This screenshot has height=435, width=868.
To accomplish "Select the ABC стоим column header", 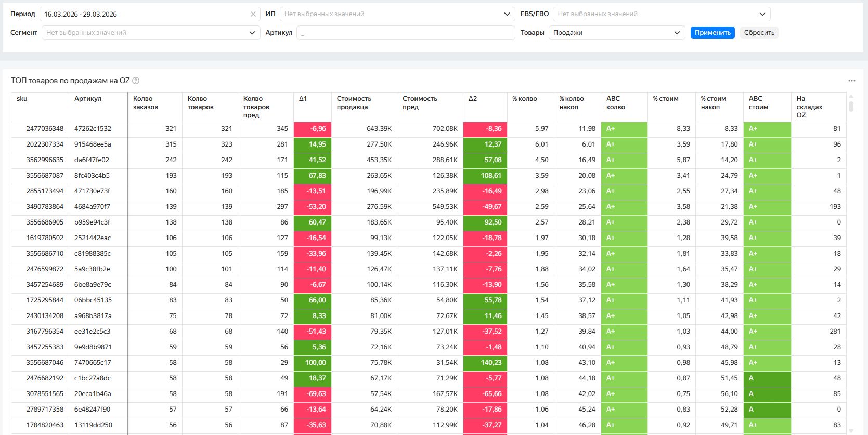I will [758, 103].
